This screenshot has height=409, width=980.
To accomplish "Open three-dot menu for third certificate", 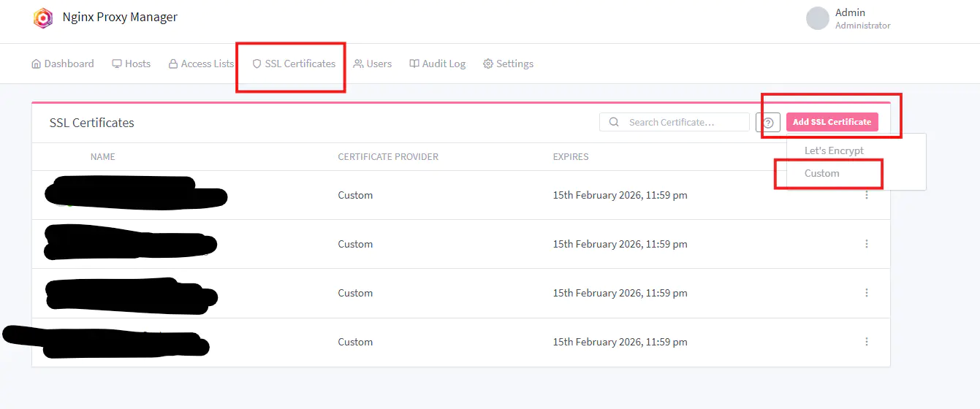I will (867, 293).
